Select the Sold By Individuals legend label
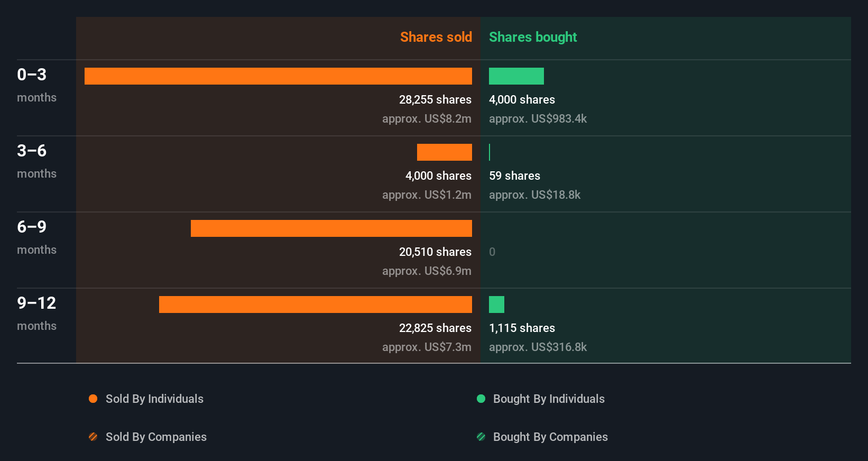The width and height of the screenshot is (868, 461). click(x=154, y=399)
